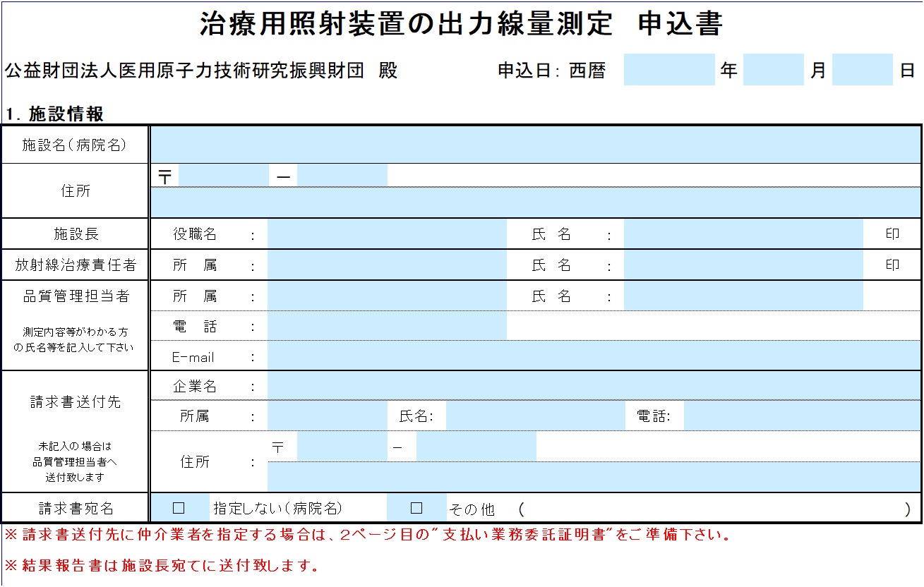Select the 施設長 label cell
Screen dimensions: 924x587
coord(75,234)
